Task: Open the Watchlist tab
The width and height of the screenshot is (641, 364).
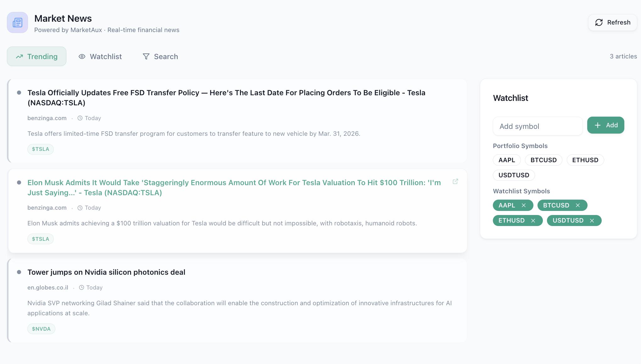Action: tap(100, 57)
